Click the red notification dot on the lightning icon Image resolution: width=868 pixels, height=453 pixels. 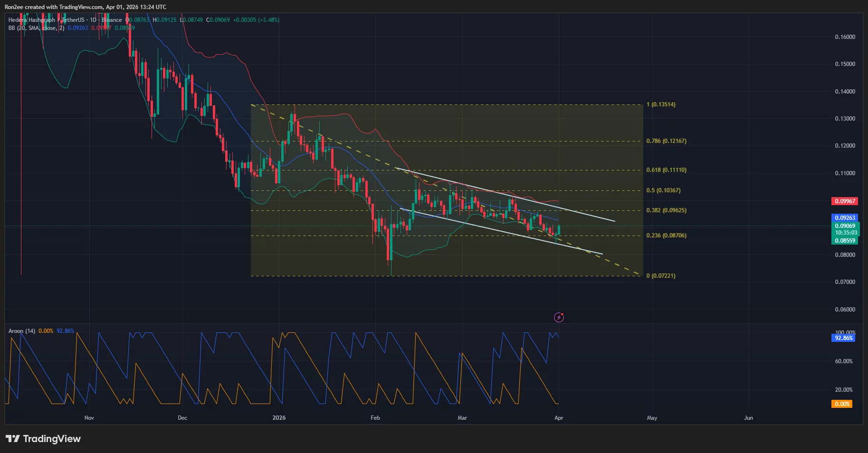(562, 313)
